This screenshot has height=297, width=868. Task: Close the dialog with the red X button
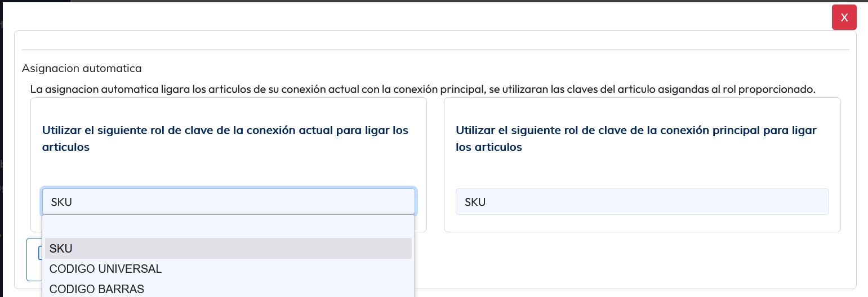(844, 17)
